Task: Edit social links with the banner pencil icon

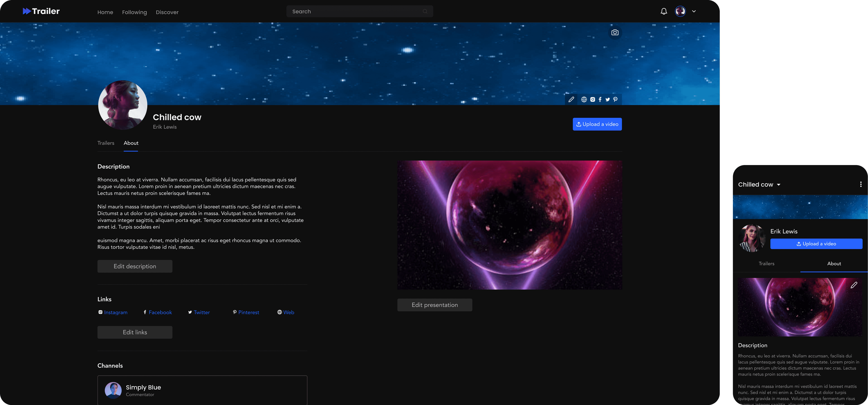Action: pos(571,99)
